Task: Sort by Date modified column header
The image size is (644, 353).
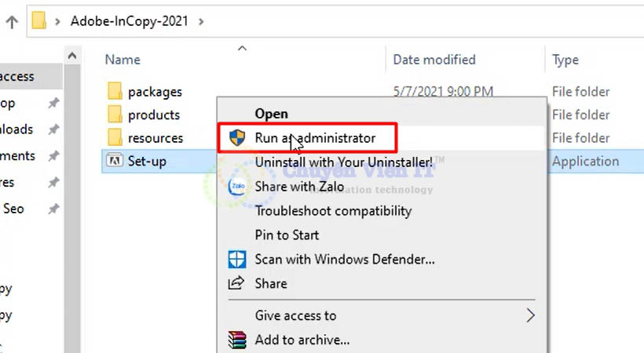Action: click(x=434, y=60)
